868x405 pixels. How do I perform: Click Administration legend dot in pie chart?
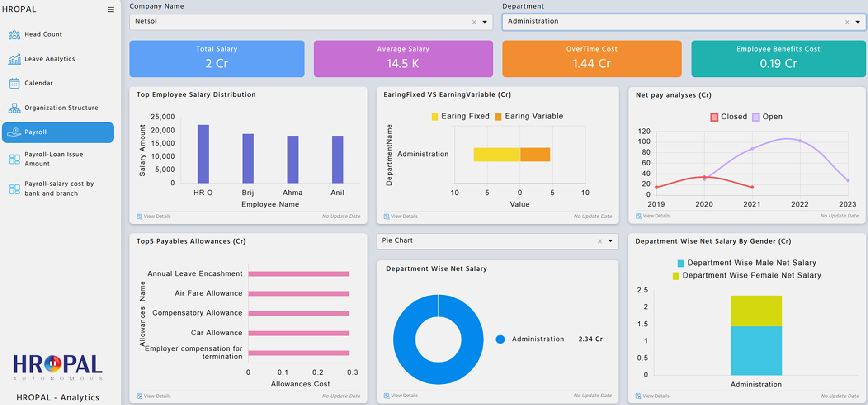[500, 339]
